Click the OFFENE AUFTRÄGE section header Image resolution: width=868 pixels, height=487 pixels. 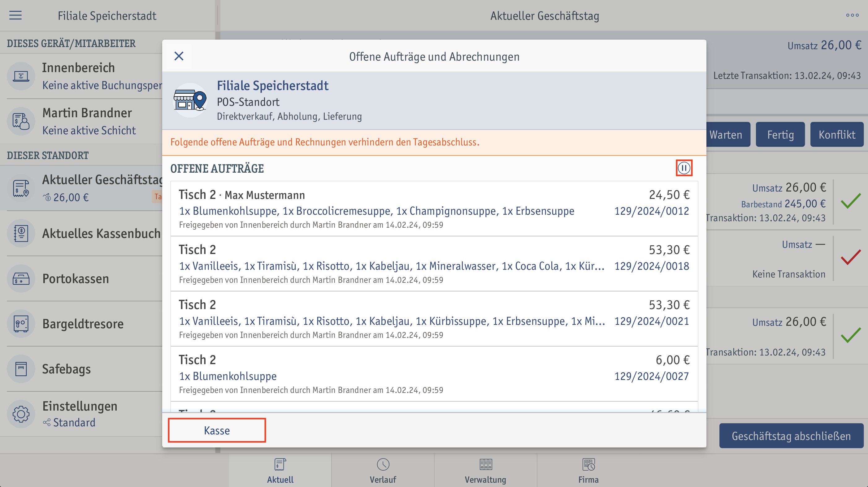click(x=217, y=168)
